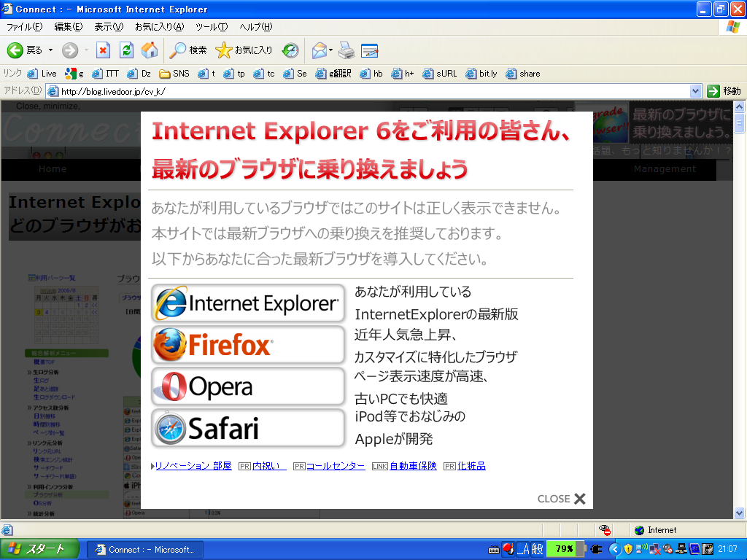Open the 自動車保険 link
The image size is (747, 560).
point(413,466)
